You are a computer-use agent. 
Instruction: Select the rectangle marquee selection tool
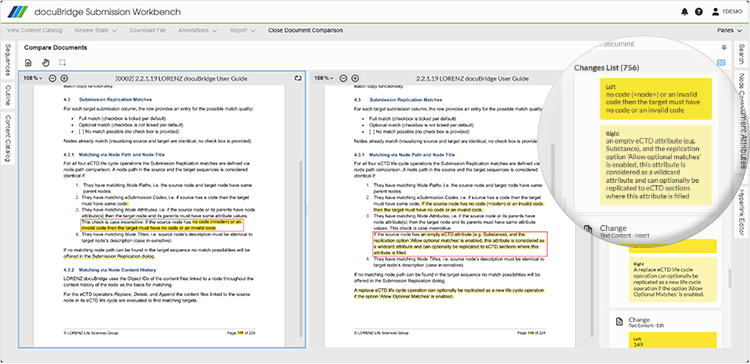tap(62, 63)
